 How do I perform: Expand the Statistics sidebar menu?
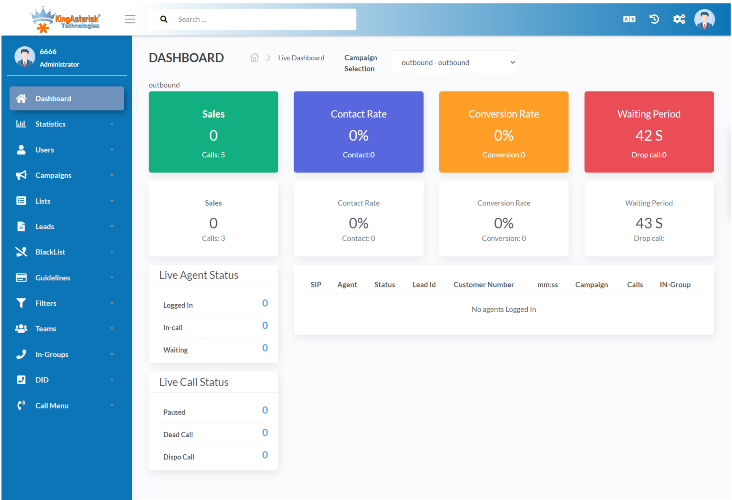pos(66,124)
